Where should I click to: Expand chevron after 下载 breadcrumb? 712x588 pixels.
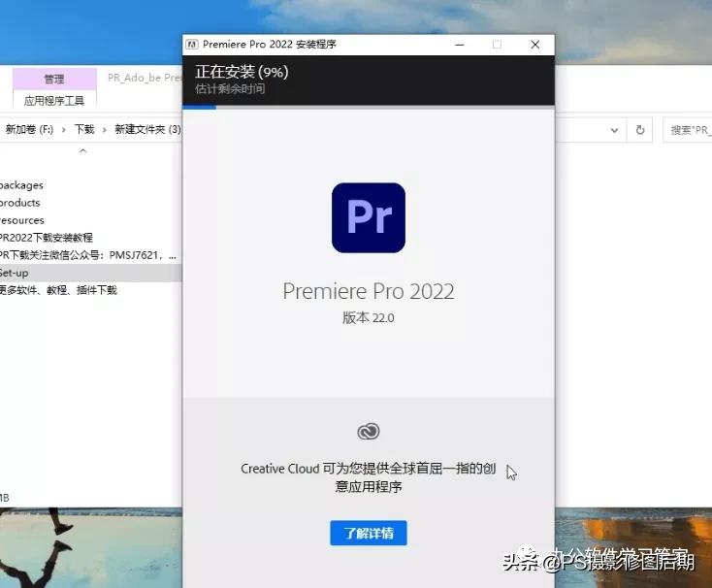point(105,130)
